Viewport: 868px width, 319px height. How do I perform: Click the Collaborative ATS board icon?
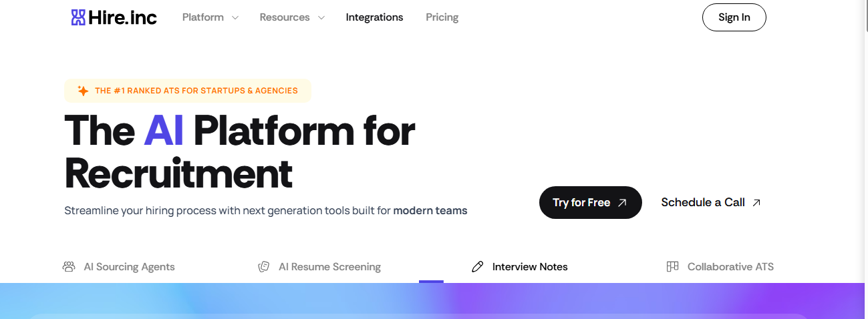coord(673,266)
